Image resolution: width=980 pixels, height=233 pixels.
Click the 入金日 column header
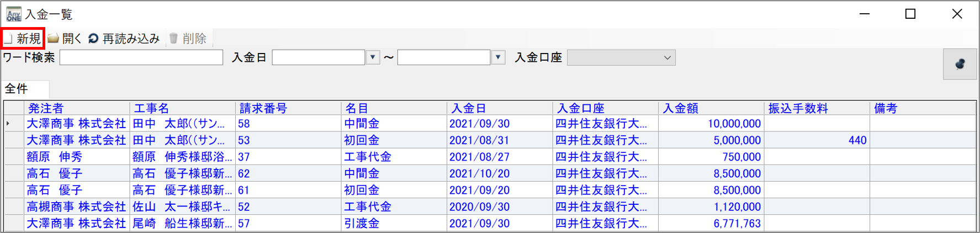coord(469,108)
